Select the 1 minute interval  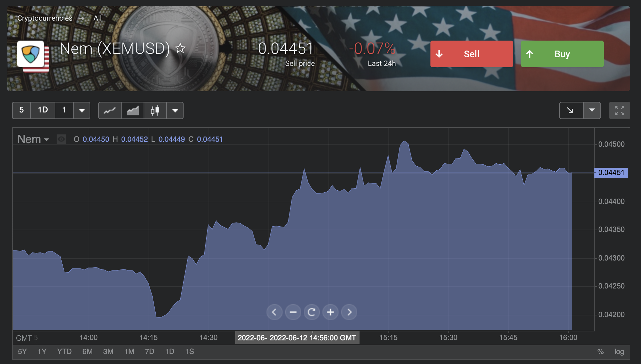pyautogui.click(x=64, y=110)
